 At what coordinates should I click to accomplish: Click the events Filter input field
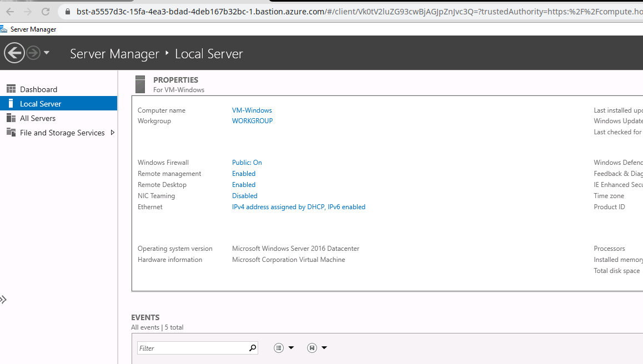tap(197, 348)
